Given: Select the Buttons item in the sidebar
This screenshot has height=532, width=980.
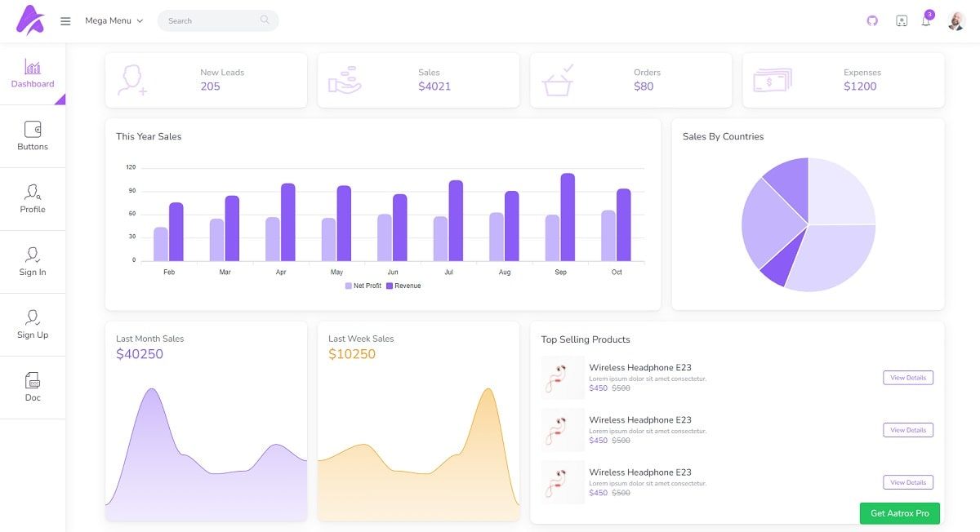Looking at the screenshot, I should point(32,135).
